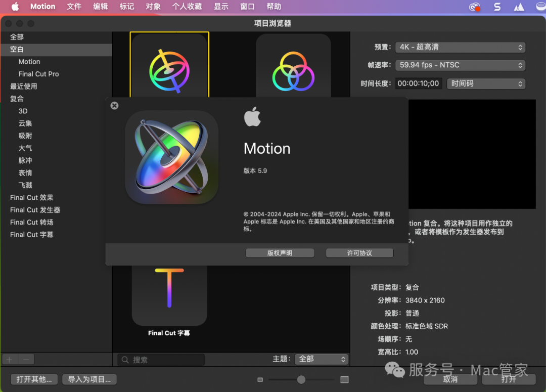
Task: Open the 时间码 dropdown
Action: pyautogui.click(x=485, y=83)
